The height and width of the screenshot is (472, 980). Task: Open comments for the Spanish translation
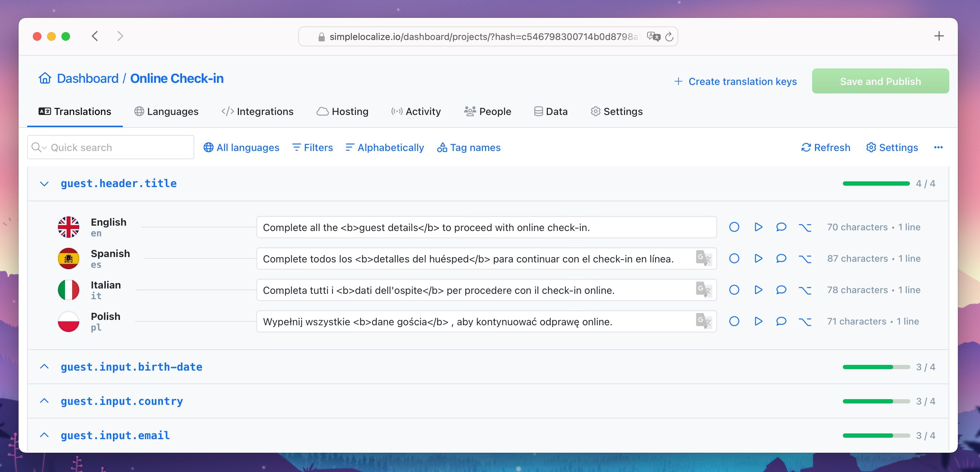click(781, 258)
